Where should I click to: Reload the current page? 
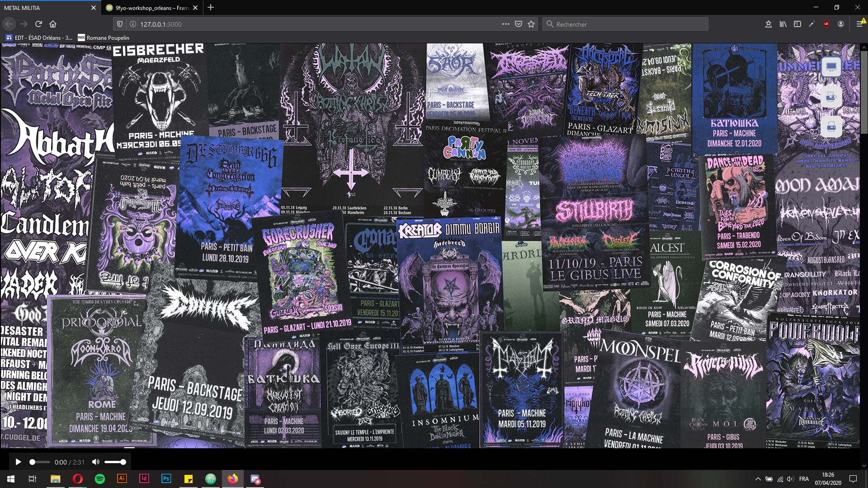pos(38,24)
